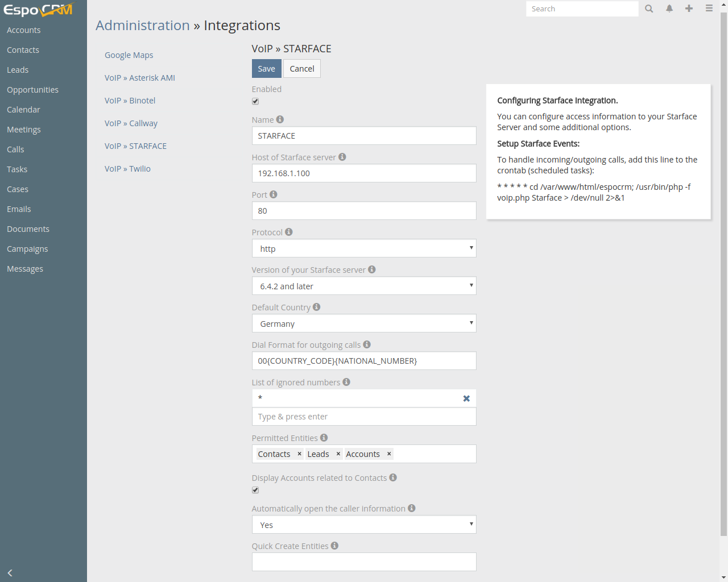
Task: Remove the Accounts permitted entity
Action: click(x=389, y=454)
